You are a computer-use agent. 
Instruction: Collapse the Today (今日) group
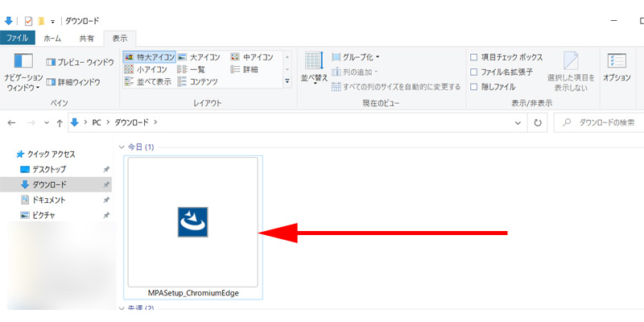pos(121,147)
